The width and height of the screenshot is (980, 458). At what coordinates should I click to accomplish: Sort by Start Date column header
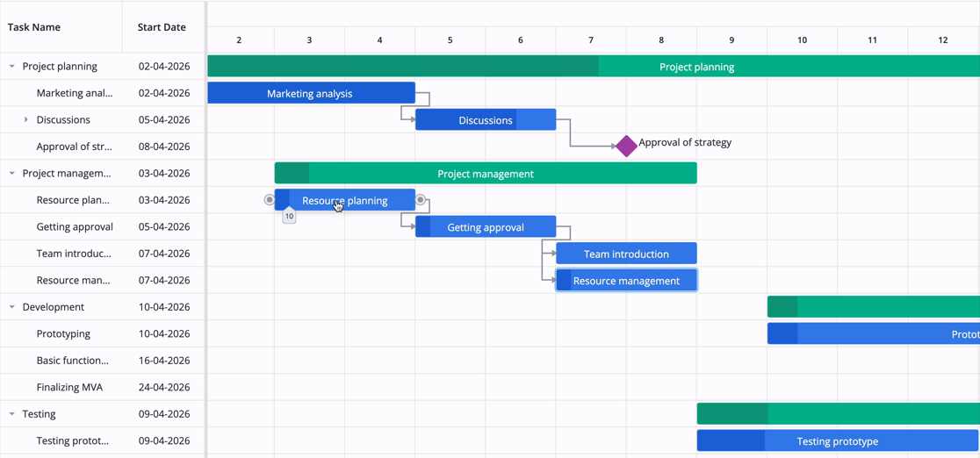(x=162, y=27)
